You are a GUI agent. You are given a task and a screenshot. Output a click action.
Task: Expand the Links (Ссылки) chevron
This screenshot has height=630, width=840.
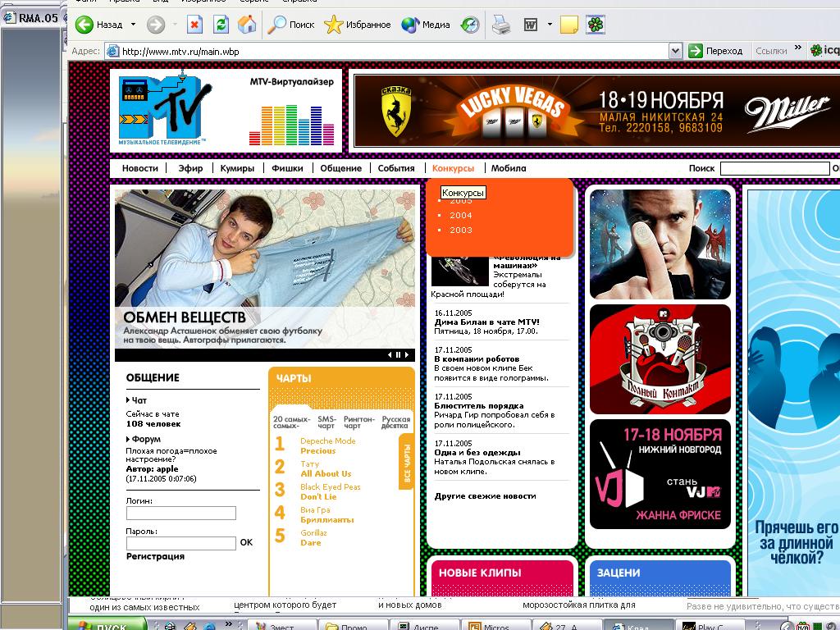[x=797, y=48]
